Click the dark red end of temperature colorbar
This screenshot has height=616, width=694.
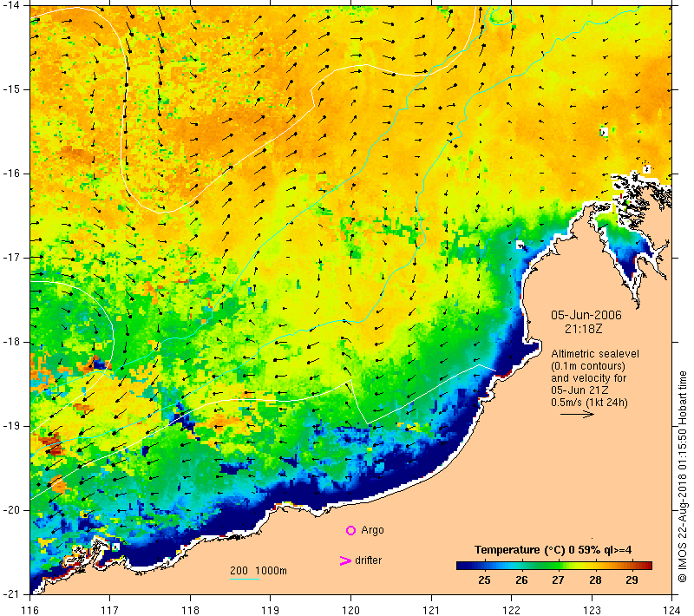pos(646,566)
